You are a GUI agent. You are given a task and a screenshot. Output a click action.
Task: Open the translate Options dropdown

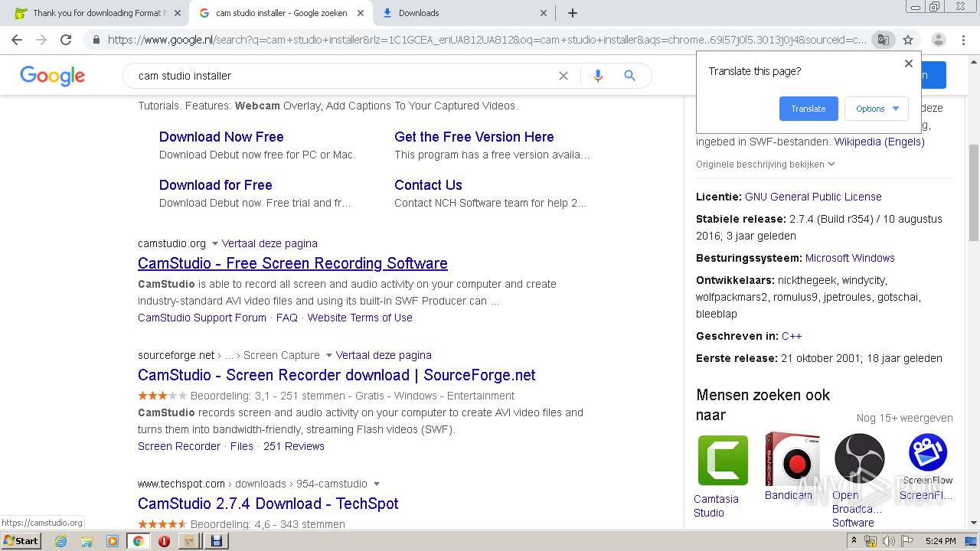point(877,109)
